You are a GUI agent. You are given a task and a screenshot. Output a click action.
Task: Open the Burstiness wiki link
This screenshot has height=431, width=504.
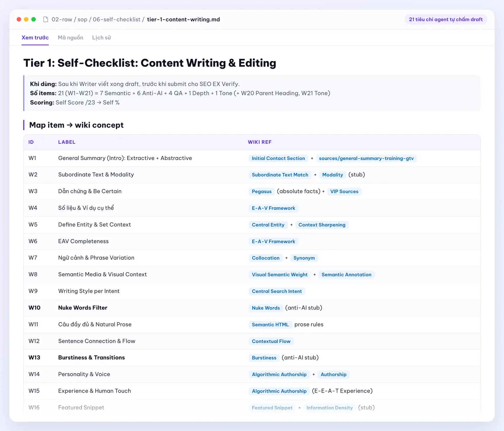point(264,358)
